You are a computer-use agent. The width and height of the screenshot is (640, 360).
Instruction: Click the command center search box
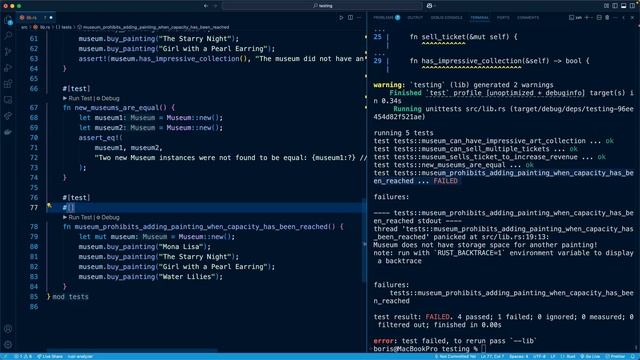322,6
